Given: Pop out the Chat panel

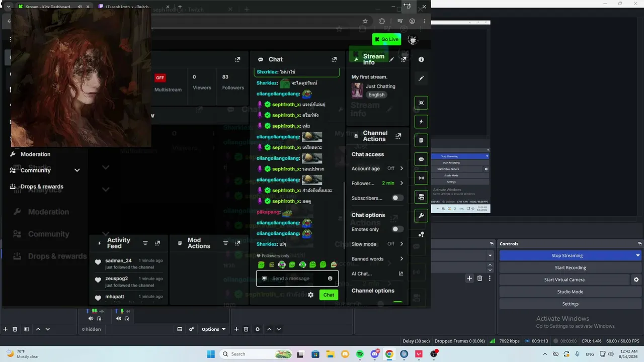Looking at the screenshot, I should click(334, 59).
